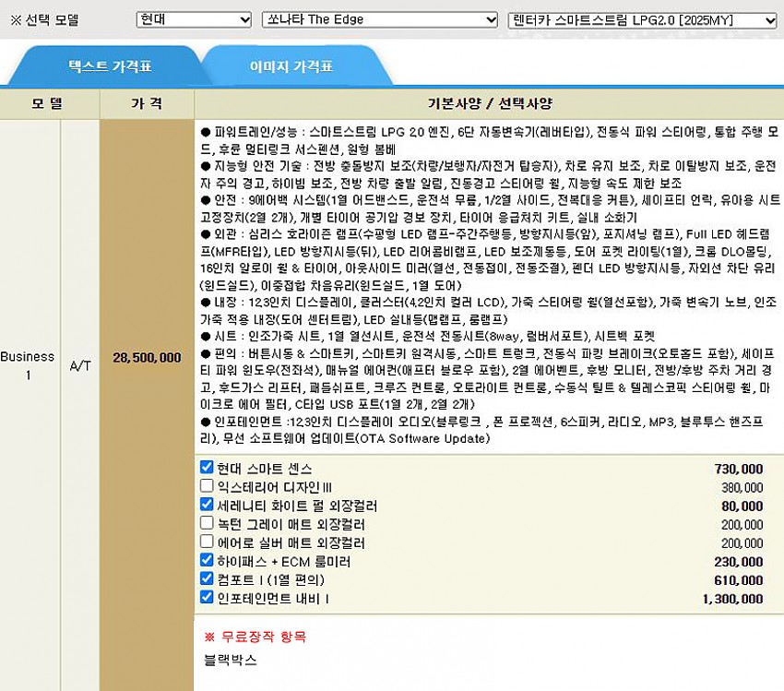
Task: Disable the 하이패스 + ECM 룸미러 option
Action: click(207, 560)
